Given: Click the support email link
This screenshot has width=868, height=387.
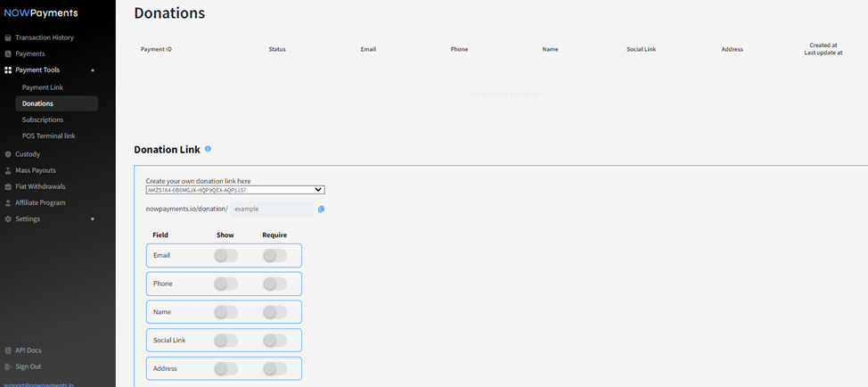Looking at the screenshot, I should 38,384.
